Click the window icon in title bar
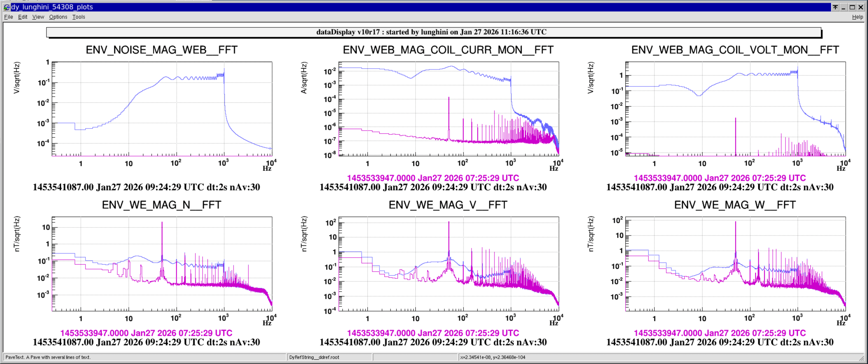This screenshot has height=364, width=868. point(6,7)
